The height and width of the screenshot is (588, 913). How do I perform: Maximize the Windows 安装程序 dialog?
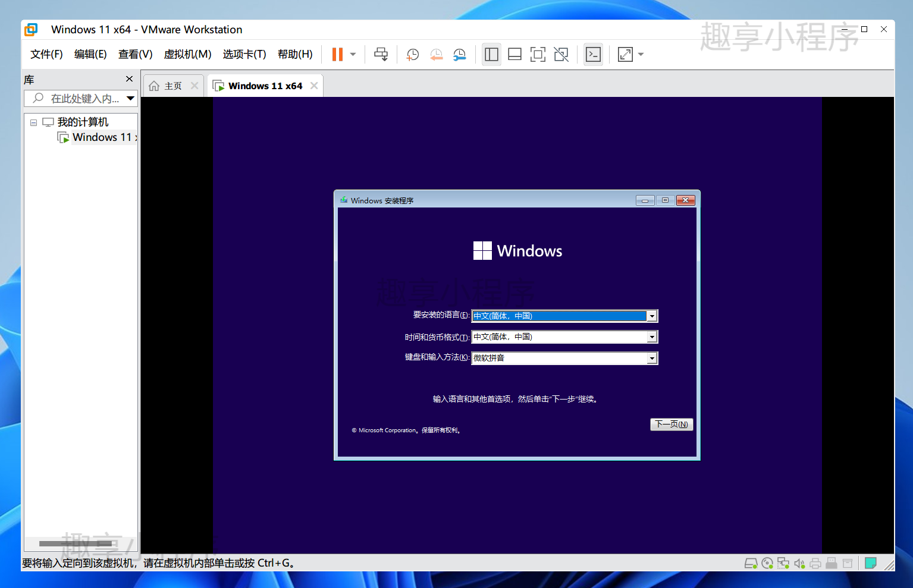(665, 200)
